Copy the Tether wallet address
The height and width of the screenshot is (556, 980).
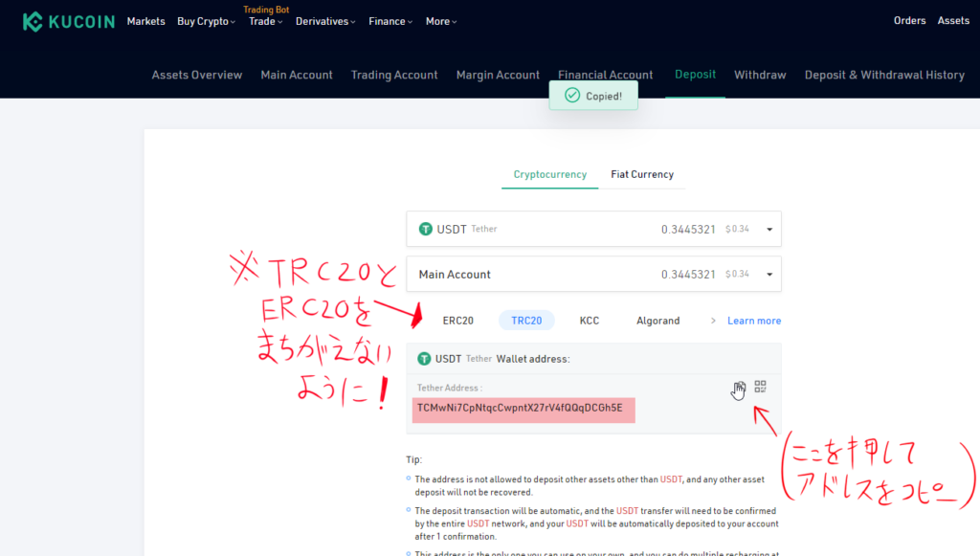(739, 388)
